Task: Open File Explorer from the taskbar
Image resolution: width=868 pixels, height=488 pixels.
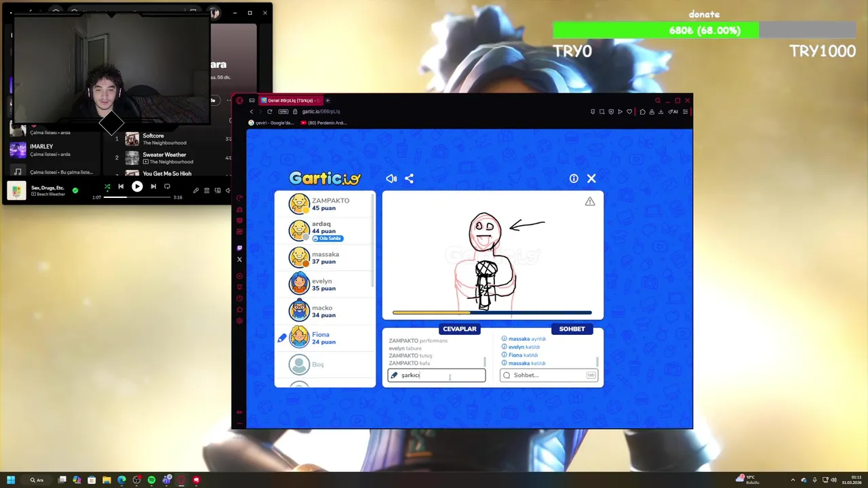Action: pos(106,480)
